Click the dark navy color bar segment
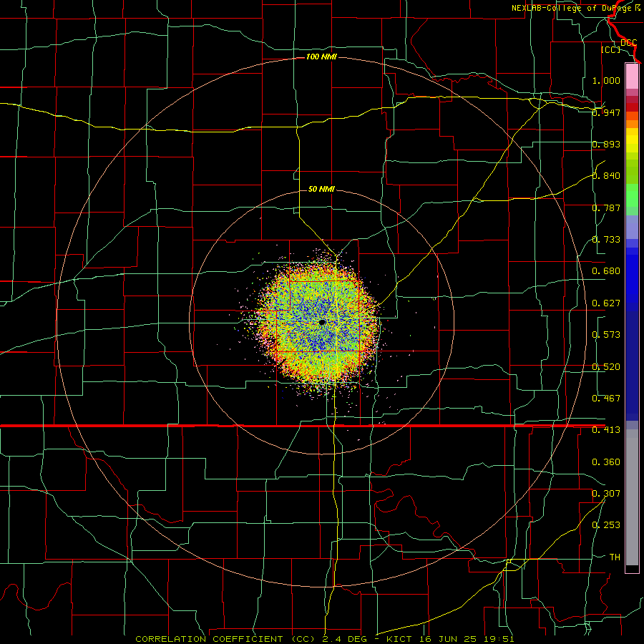 632,361
